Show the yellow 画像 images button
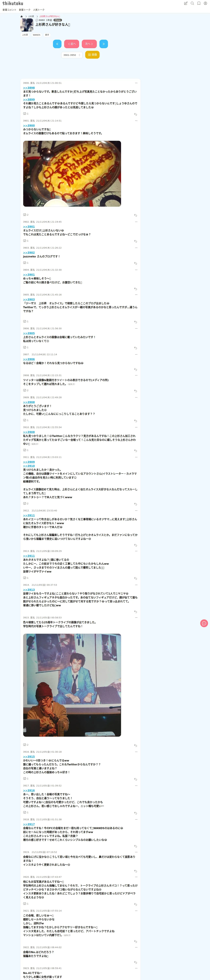The width and height of the screenshot is (210, 980). (92, 55)
